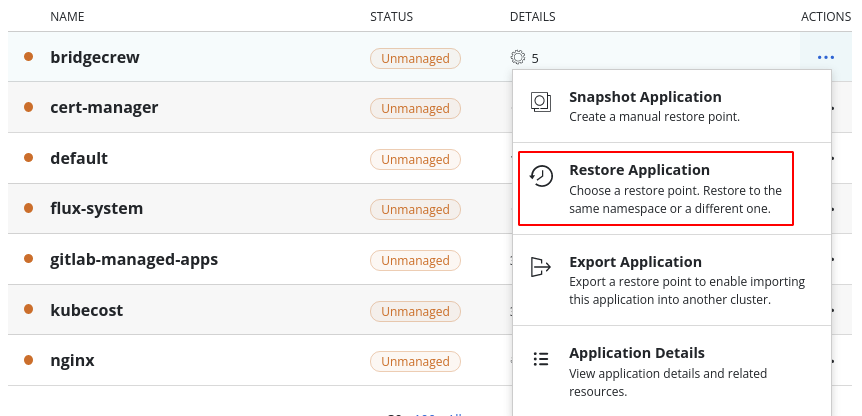The height and width of the screenshot is (416, 862).
Task: Click the NAME column header
Action: click(x=67, y=17)
